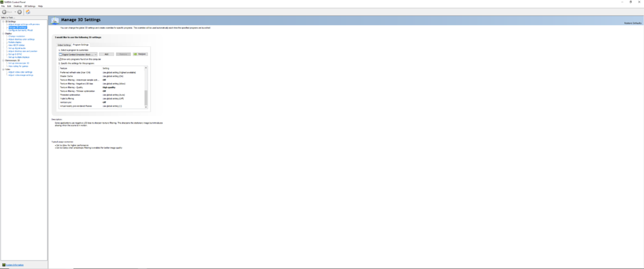Open the 3D Settings menu
644x269 pixels.
[30, 6]
